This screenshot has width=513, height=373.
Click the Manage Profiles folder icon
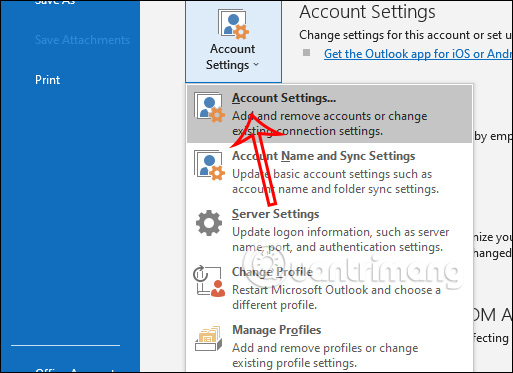pos(209,339)
